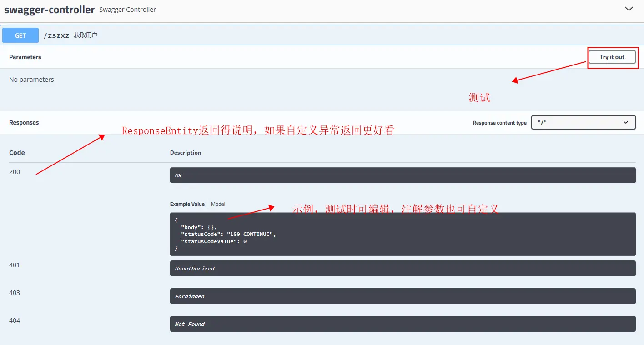This screenshot has width=644, height=345.
Task: Click the 404 response code
Action: click(15, 320)
